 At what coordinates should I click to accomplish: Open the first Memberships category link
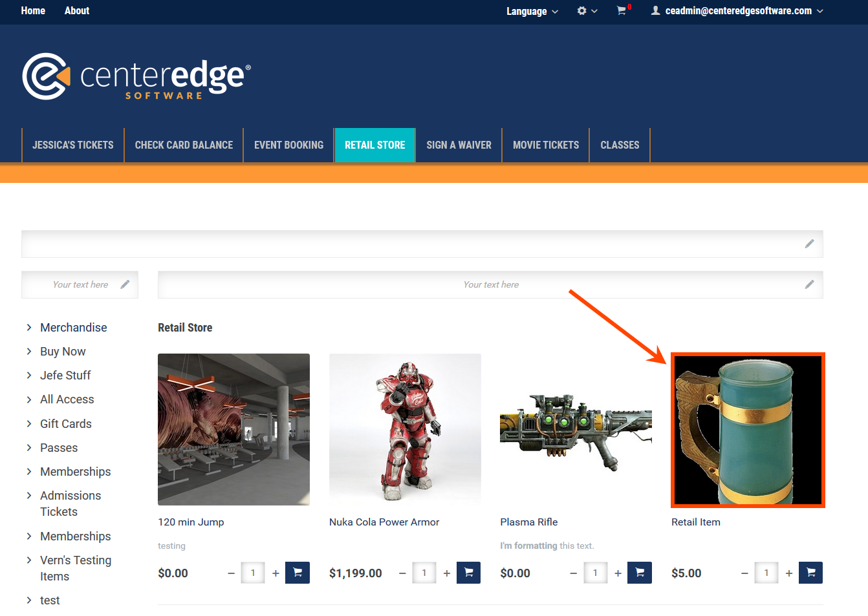click(x=76, y=472)
